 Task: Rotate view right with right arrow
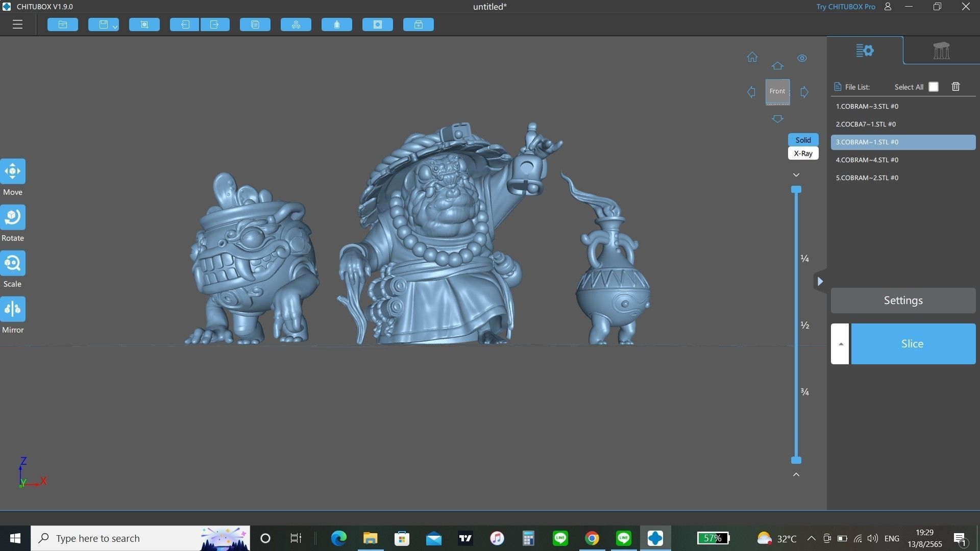[x=804, y=92]
